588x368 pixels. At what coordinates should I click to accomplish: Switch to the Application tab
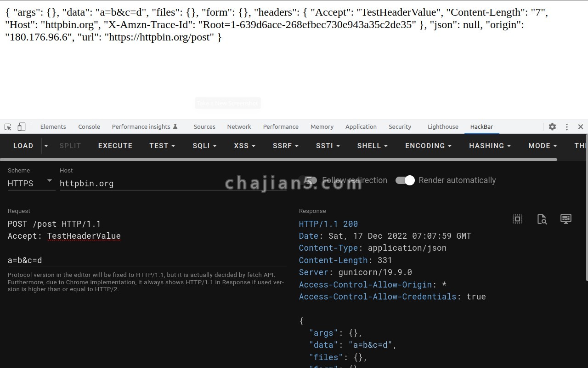[361, 127]
